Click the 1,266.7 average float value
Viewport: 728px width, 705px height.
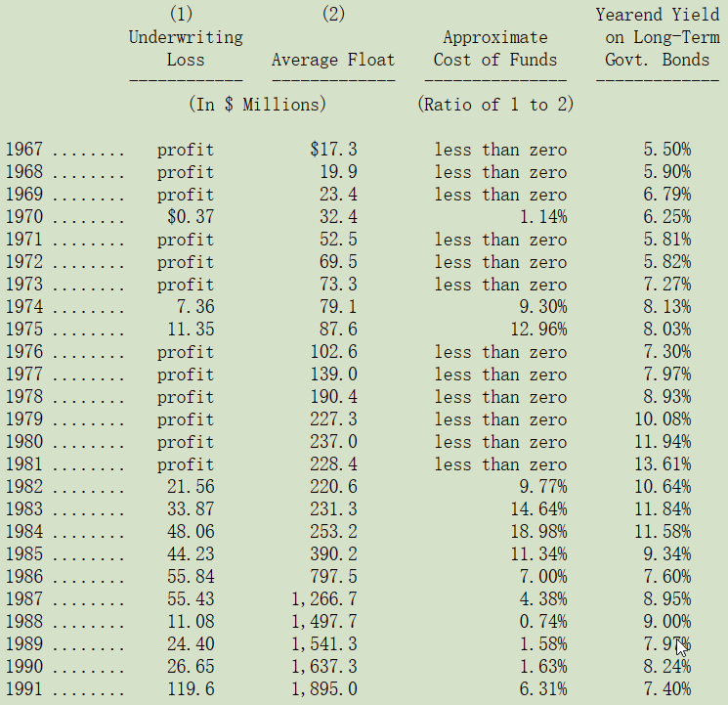click(x=324, y=598)
